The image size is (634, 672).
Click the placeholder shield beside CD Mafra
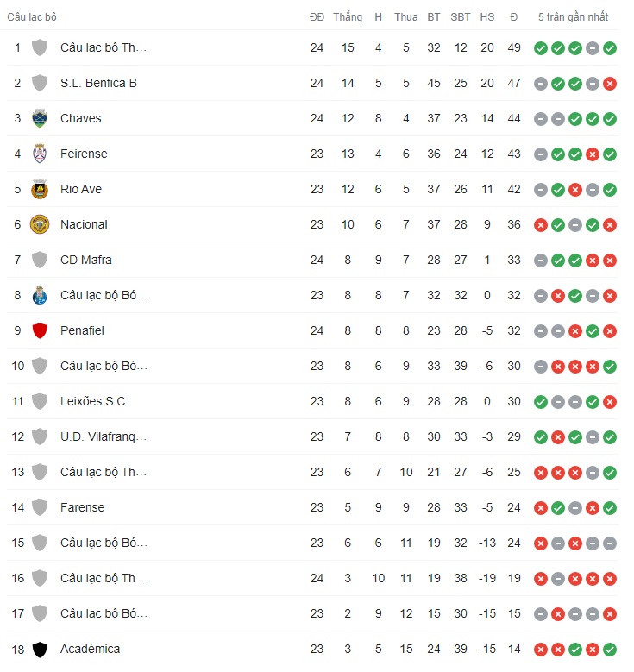(40, 260)
